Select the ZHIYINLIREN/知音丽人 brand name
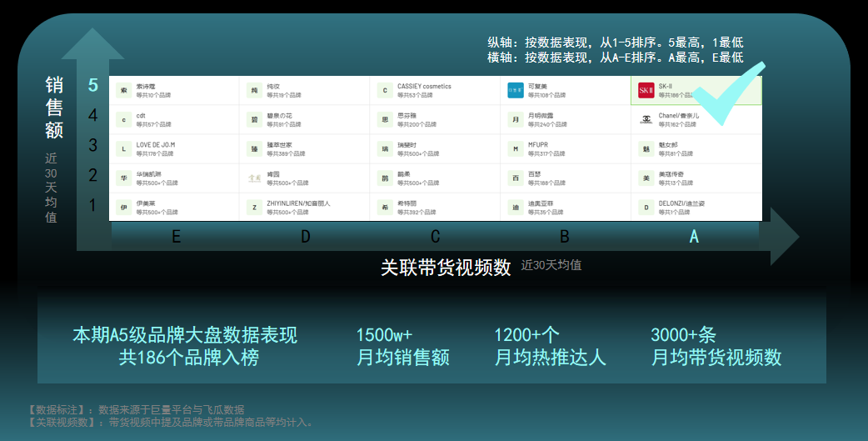Viewport: 868px width, 441px height. (x=298, y=204)
